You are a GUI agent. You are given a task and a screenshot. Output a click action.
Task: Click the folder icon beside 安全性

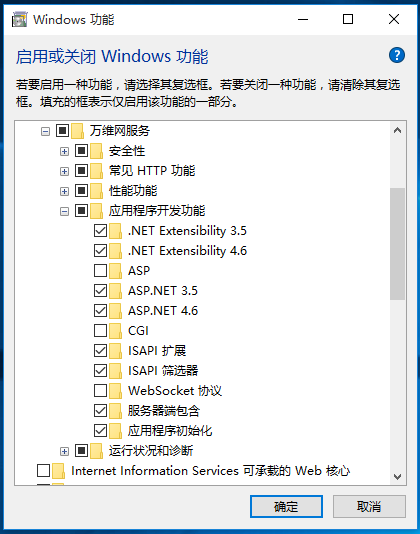click(x=97, y=151)
